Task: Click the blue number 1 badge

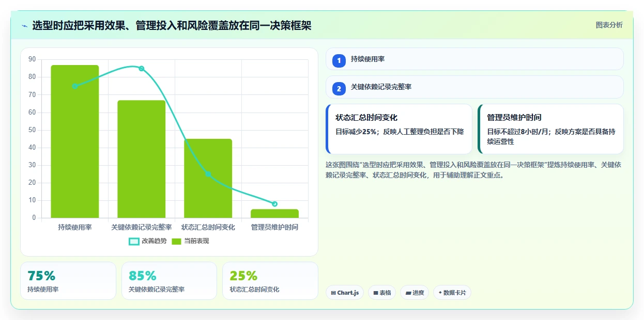Action: coord(339,61)
